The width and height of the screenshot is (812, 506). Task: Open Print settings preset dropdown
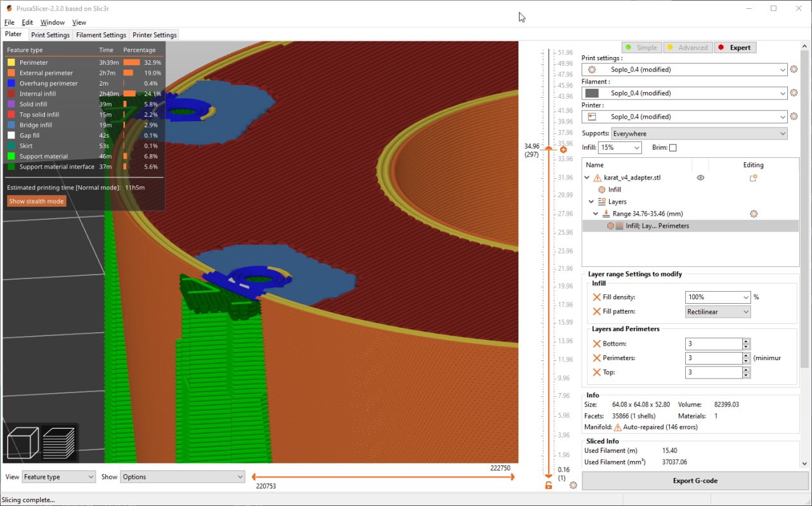[684, 69]
